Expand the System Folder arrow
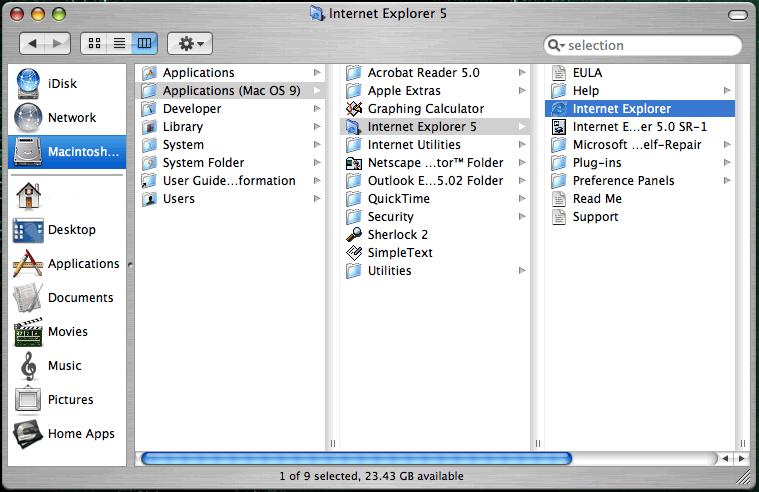 (x=317, y=163)
